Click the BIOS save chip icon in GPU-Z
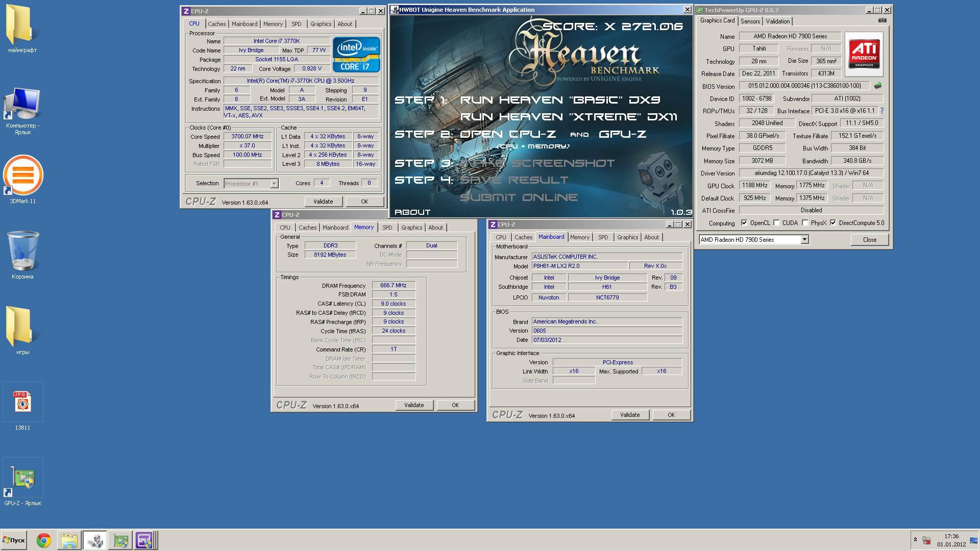Image resolution: width=980 pixels, height=551 pixels. point(878,86)
